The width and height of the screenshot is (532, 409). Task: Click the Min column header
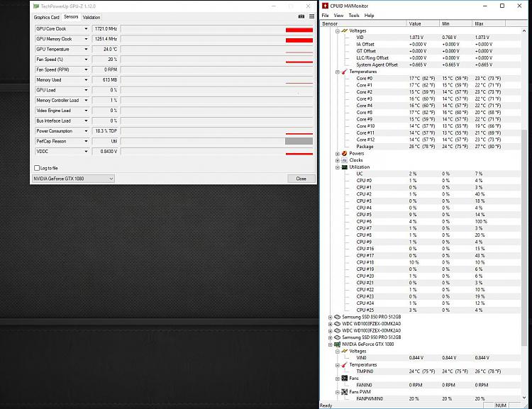(455, 23)
